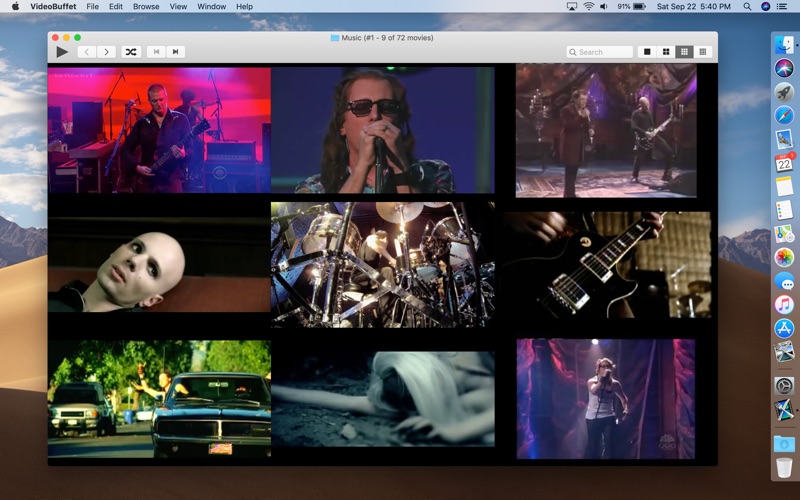Viewport: 800px width, 500px height.
Task: Open Spotlight search in menu bar
Action: point(747,7)
